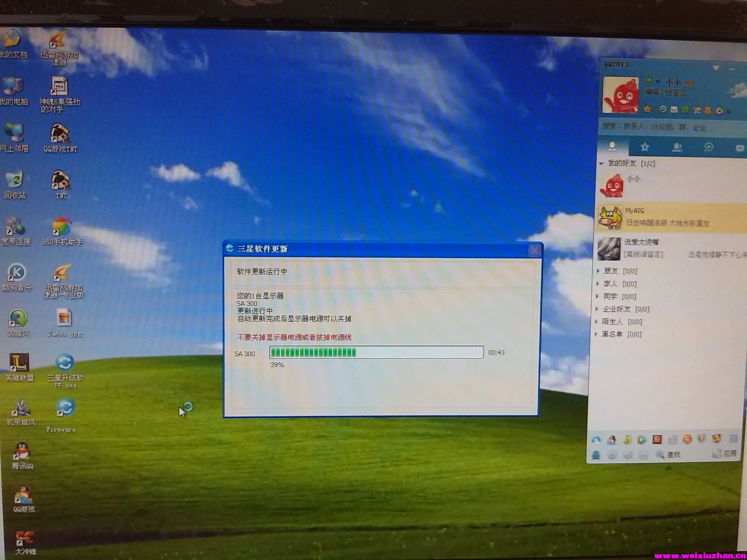Open QQ system settings gear
This screenshot has width=747, height=560.
point(612,455)
